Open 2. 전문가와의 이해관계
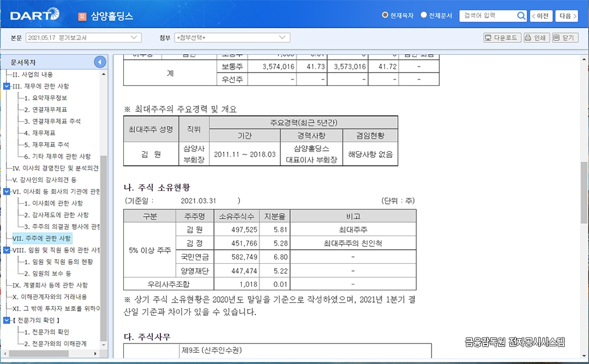Image resolution: width=589 pixels, height=364 pixels. (55, 343)
